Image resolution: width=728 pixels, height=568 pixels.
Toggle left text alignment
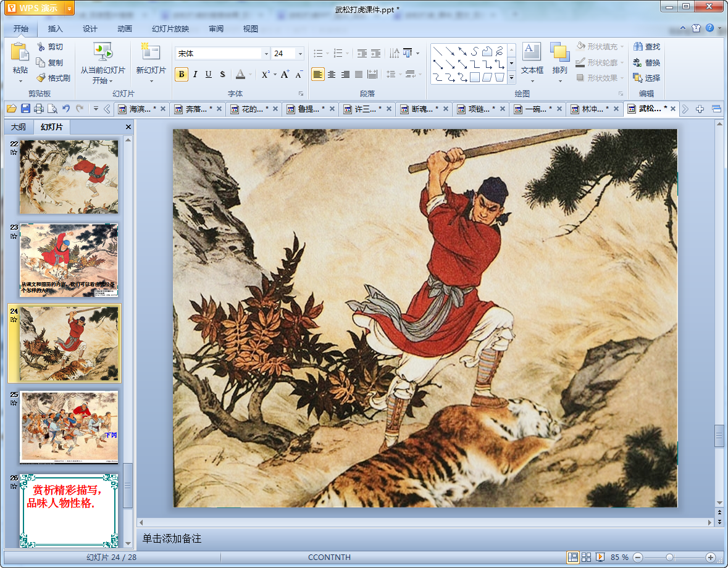point(317,74)
